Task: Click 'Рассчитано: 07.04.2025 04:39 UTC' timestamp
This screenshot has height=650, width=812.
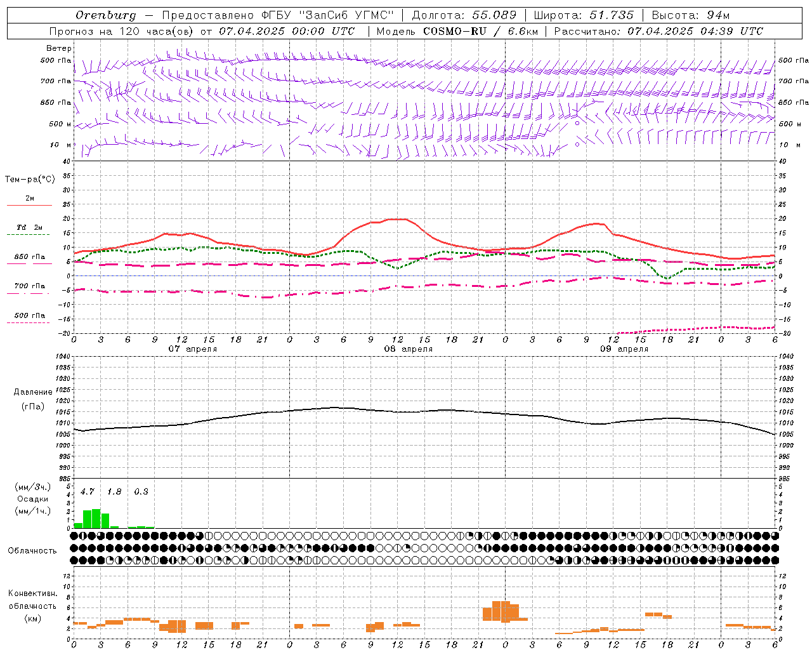Action: coord(658,31)
